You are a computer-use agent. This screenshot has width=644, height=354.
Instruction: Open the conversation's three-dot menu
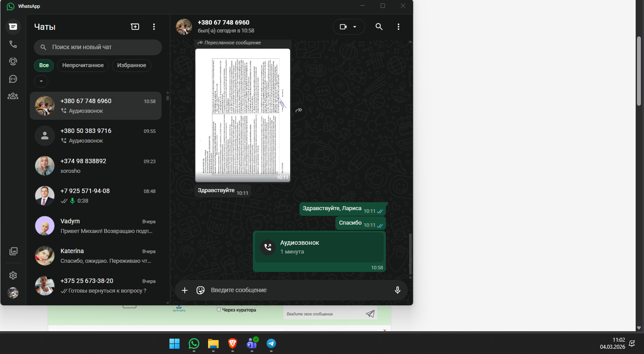(398, 27)
